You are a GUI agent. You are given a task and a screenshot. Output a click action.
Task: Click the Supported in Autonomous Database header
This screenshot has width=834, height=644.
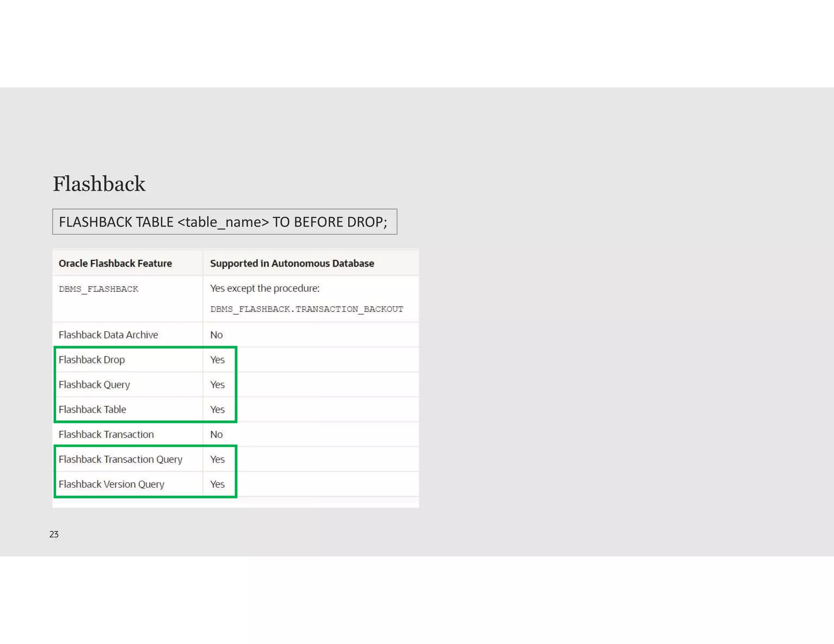pyautogui.click(x=292, y=263)
